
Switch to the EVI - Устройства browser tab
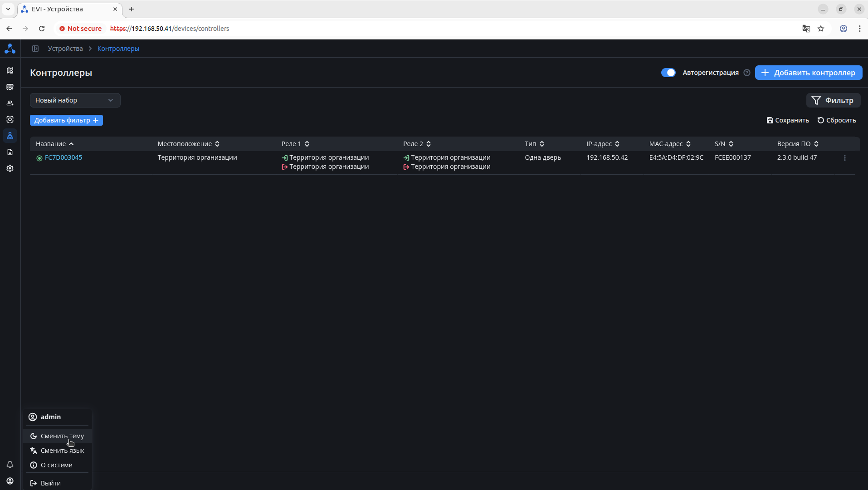click(70, 9)
